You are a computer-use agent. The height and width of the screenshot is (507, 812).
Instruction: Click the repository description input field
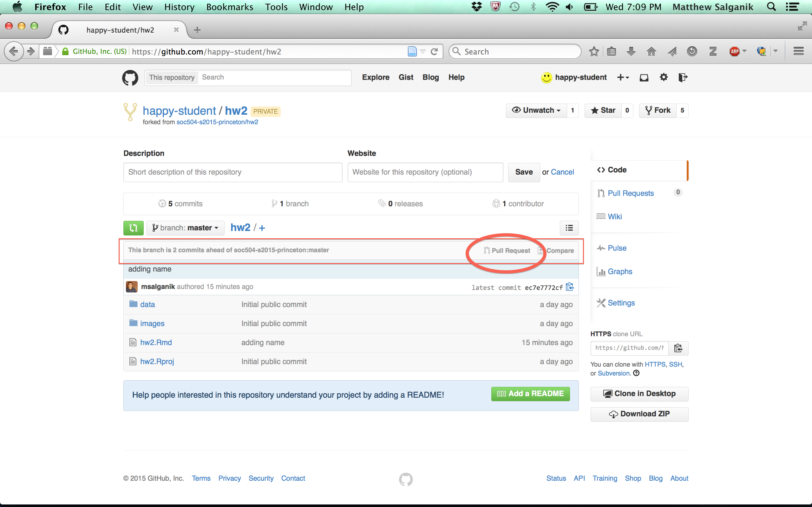232,172
